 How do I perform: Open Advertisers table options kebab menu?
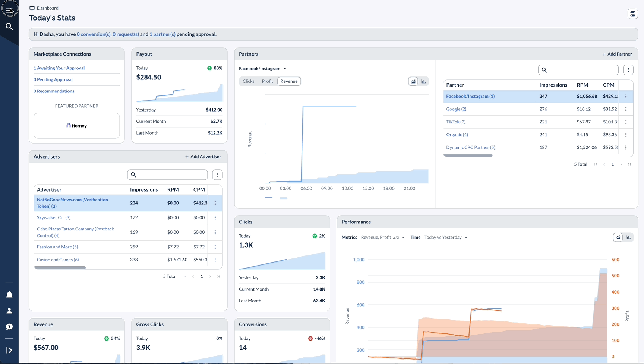coord(217,175)
